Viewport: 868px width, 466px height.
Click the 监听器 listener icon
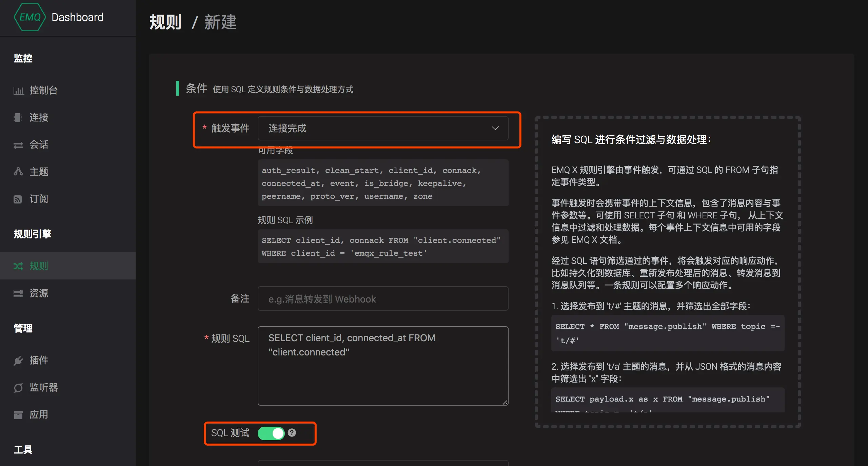18,388
